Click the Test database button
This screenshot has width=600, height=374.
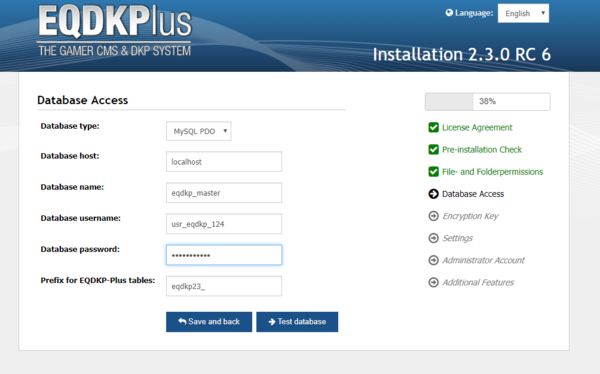pos(297,322)
